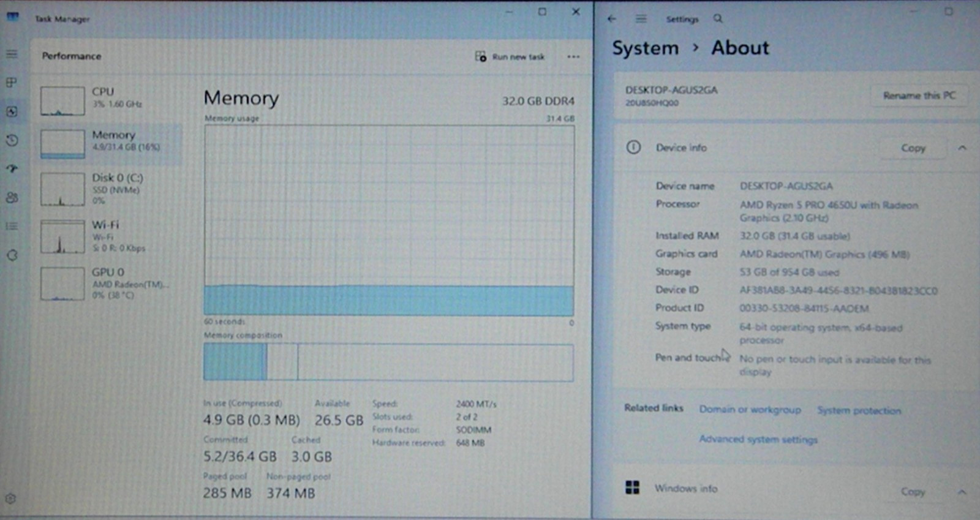The height and width of the screenshot is (520, 980).
Task: Click the Paged pool value 285 MB
Action: tap(227, 493)
